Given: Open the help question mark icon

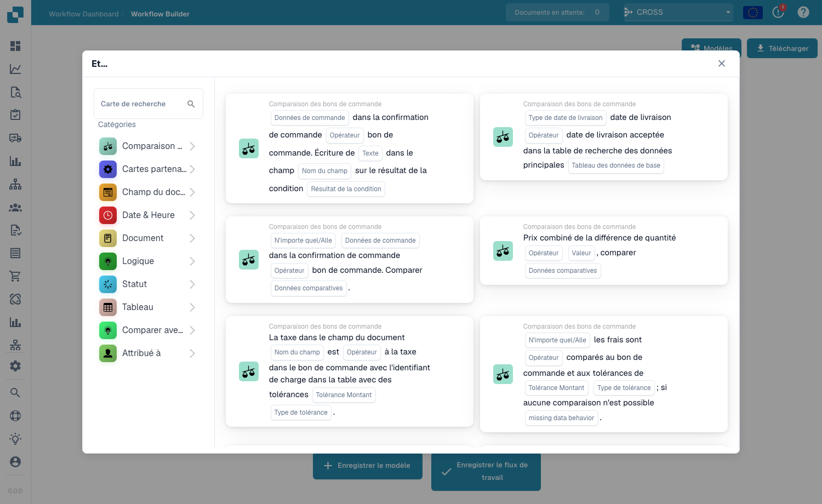Looking at the screenshot, I should 803,12.
